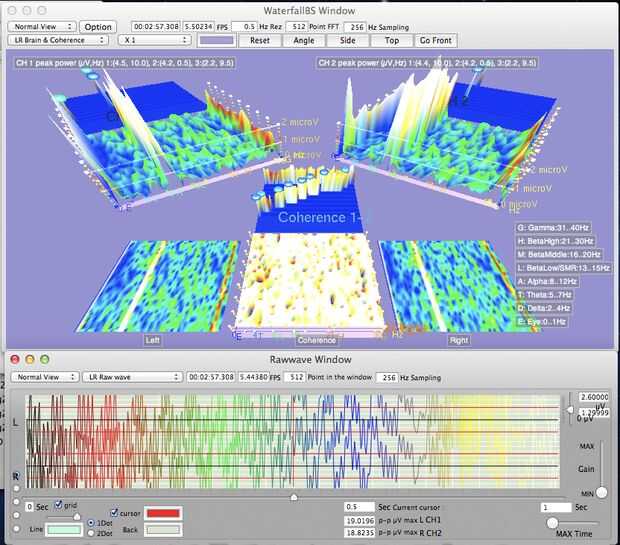620x545 pixels.
Task: Click the Go Front button
Action: coord(435,40)
